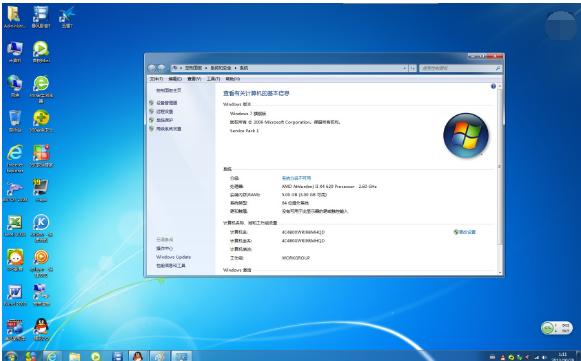
Task: Open the Recycle Bin
Action: click(x=15, y=121)
